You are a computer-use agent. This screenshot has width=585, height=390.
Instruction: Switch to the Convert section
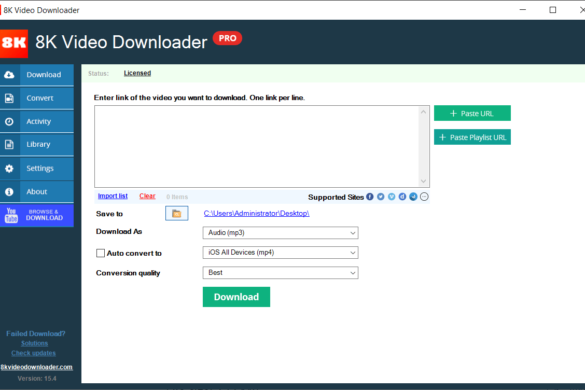click(37, 98)
